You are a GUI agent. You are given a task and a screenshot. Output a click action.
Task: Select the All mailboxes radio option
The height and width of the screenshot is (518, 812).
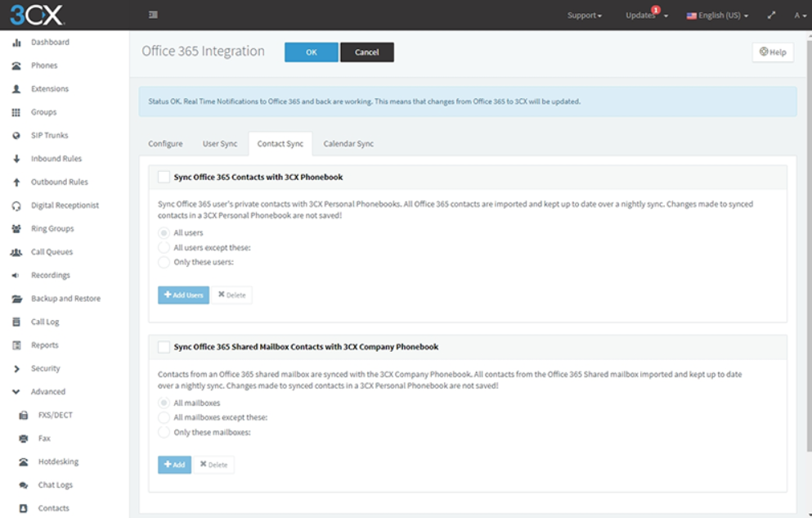164,403
